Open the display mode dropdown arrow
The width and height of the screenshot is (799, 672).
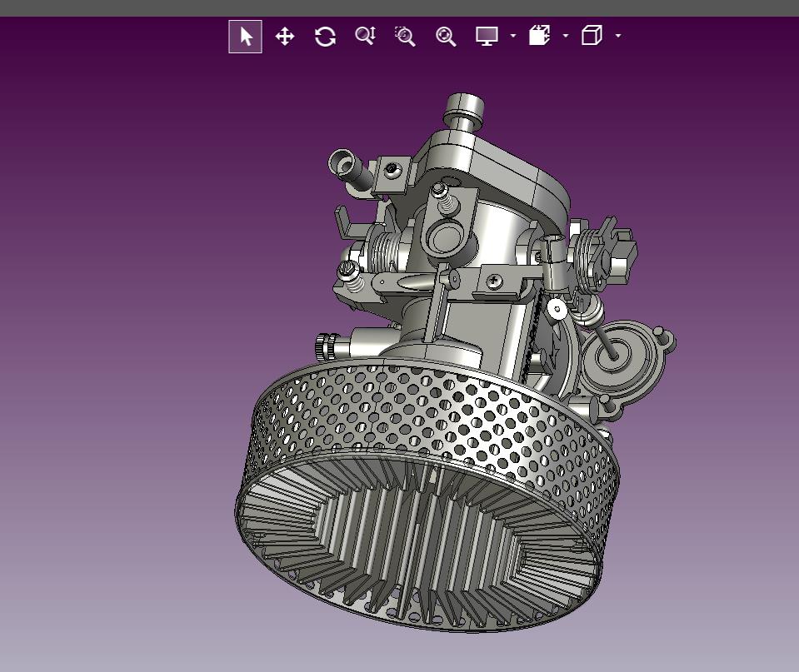513,36
